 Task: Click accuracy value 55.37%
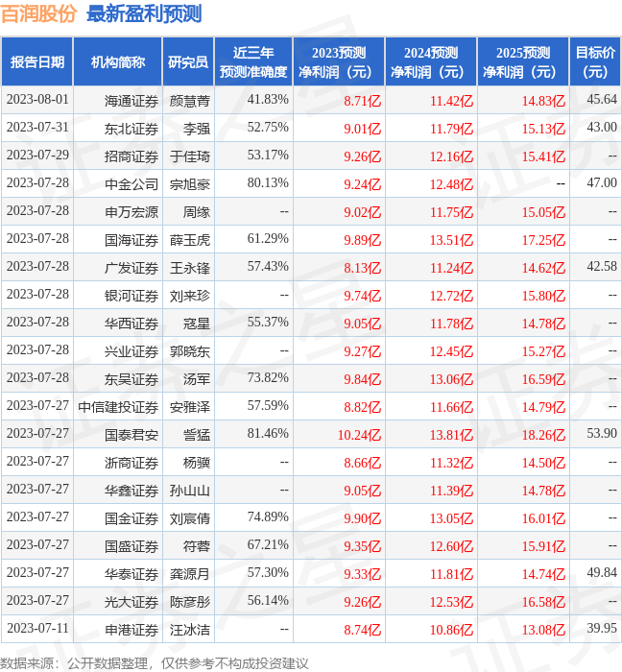268,323
